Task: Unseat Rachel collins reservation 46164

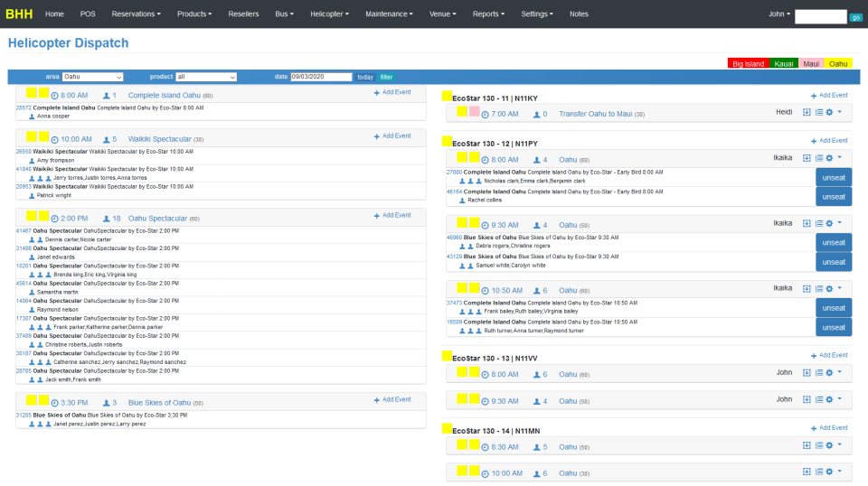Action: [833, 197]
